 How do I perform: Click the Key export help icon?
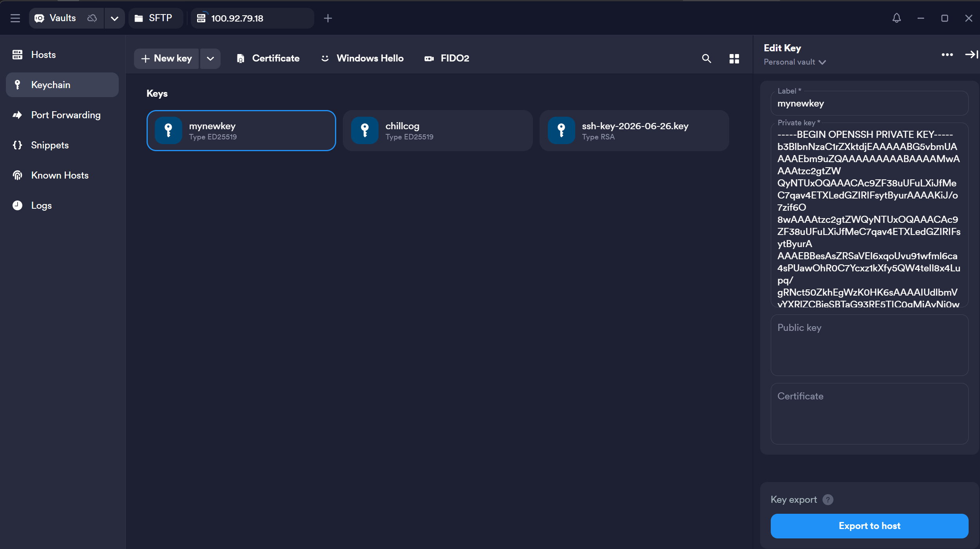click(828, 500)
